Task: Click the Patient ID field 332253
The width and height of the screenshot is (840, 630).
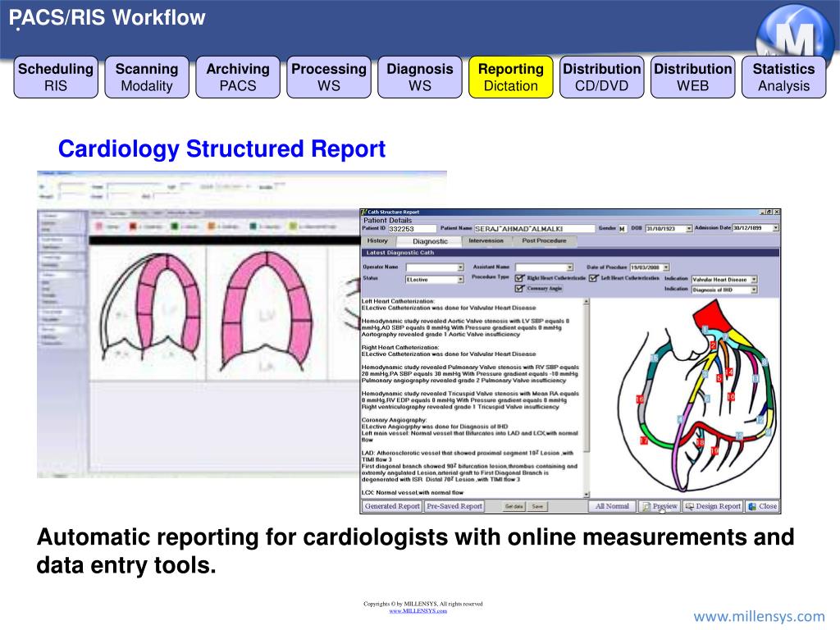Action: [411, 229]
